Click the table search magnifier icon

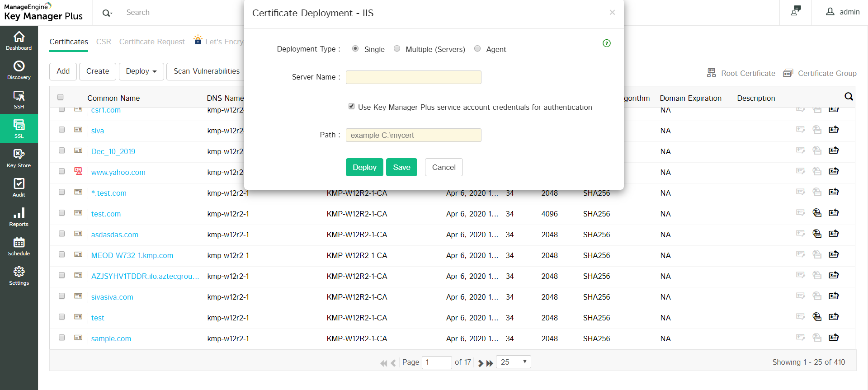(849, 97)
